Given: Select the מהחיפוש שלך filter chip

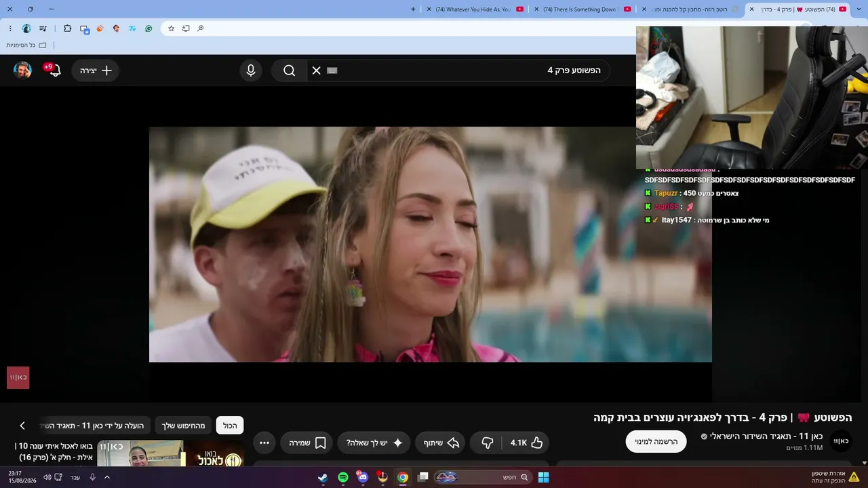Looking at the screenshot, I should click(x=183, y=426).
